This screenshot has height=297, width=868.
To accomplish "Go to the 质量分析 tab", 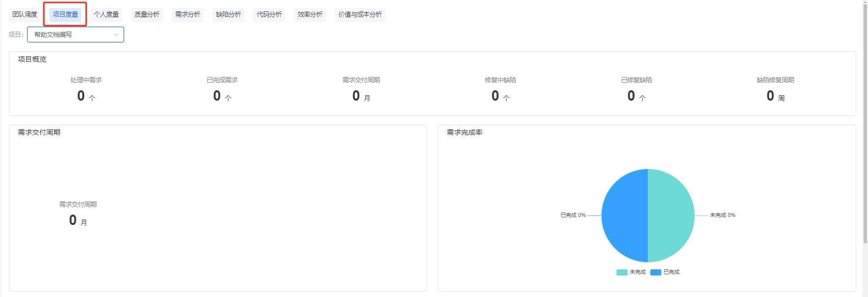I will (x=147, y=14).
